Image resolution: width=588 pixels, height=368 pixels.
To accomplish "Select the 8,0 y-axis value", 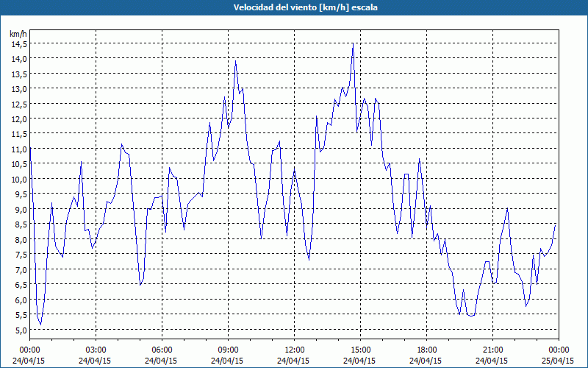I will [x=21, y=240].
